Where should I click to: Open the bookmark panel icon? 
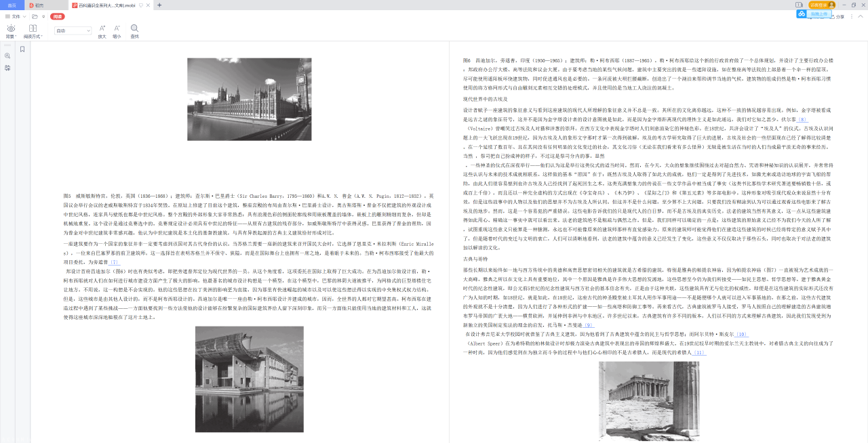point(22,49)
